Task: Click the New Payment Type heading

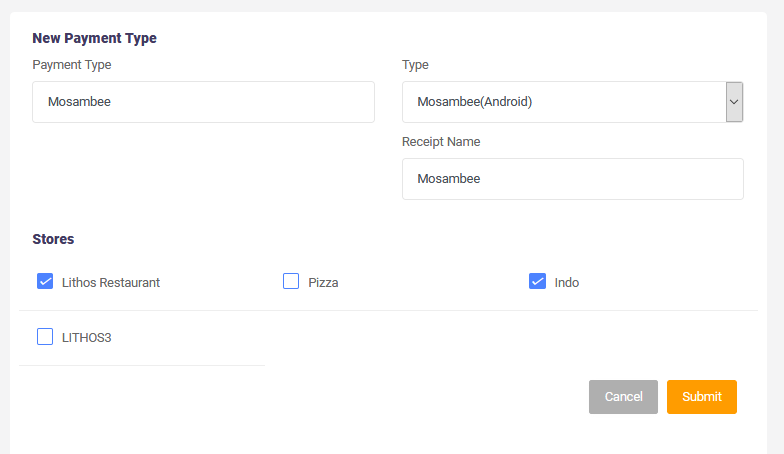Action: [x=94, y=38]
